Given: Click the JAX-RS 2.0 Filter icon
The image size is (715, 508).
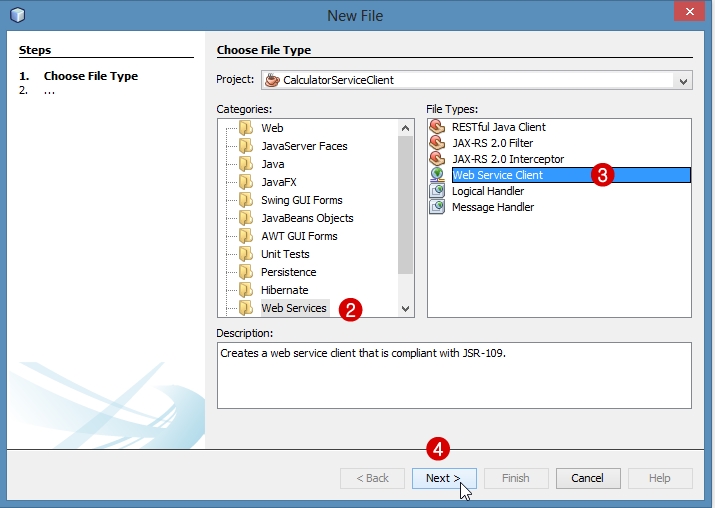Looking at the screenshot, I should click(437, 143).
